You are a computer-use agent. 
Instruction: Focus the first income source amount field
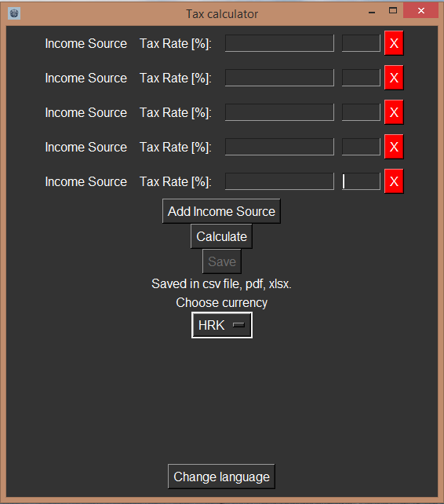click(x=279, y=43)
